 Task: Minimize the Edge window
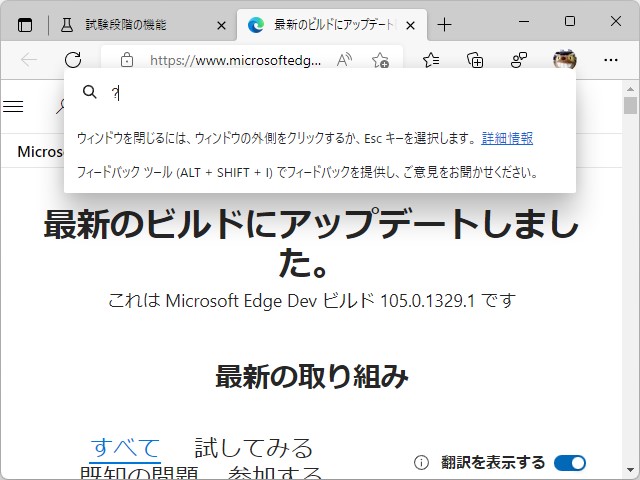point(524,21)
